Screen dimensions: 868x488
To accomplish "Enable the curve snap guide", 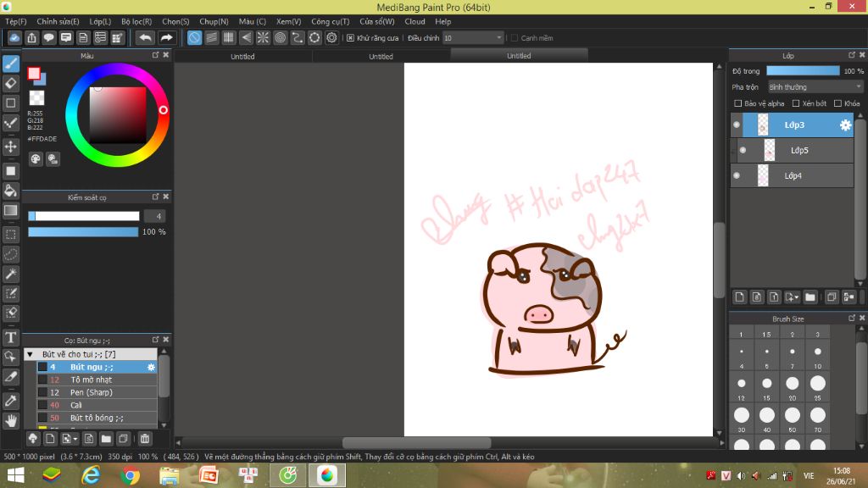I will point(298,37).
